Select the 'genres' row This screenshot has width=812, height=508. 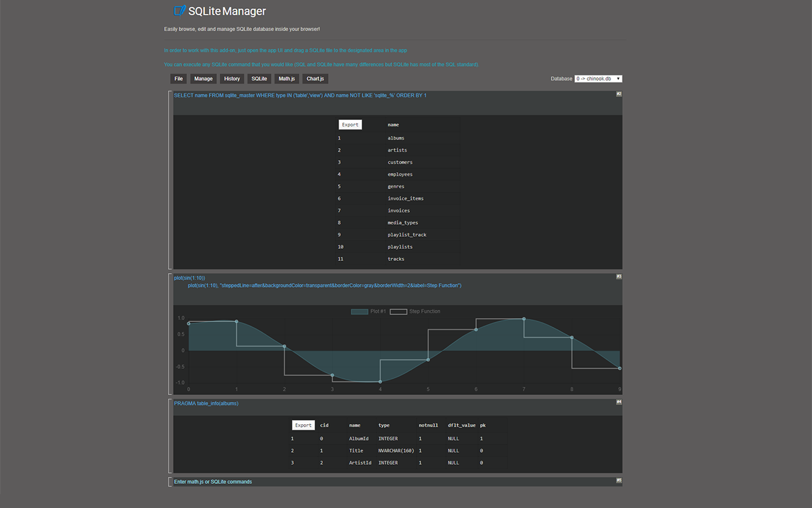click(398, 186)
